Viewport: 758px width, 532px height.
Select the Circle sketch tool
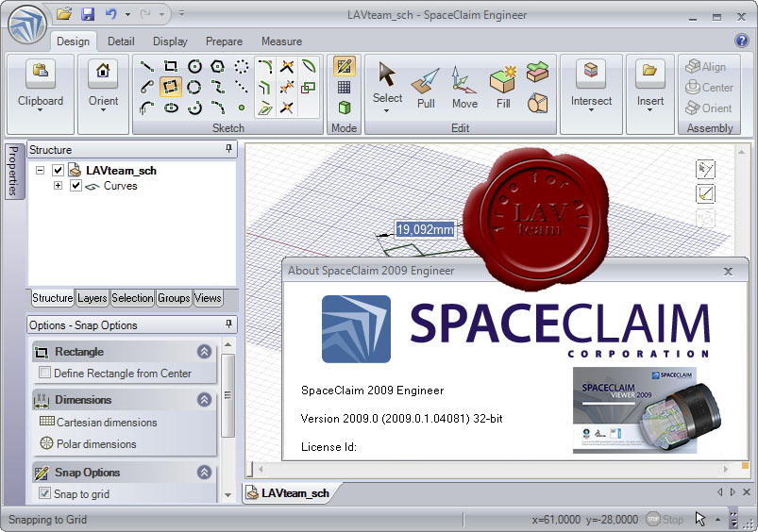[x=194, y=66]
